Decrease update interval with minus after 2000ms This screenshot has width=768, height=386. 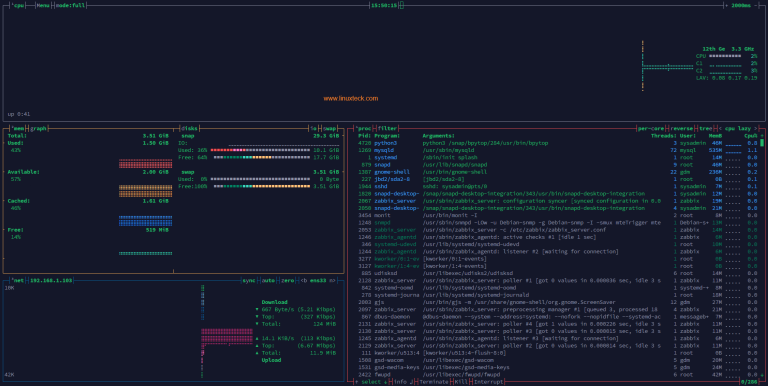coord(756,5)
